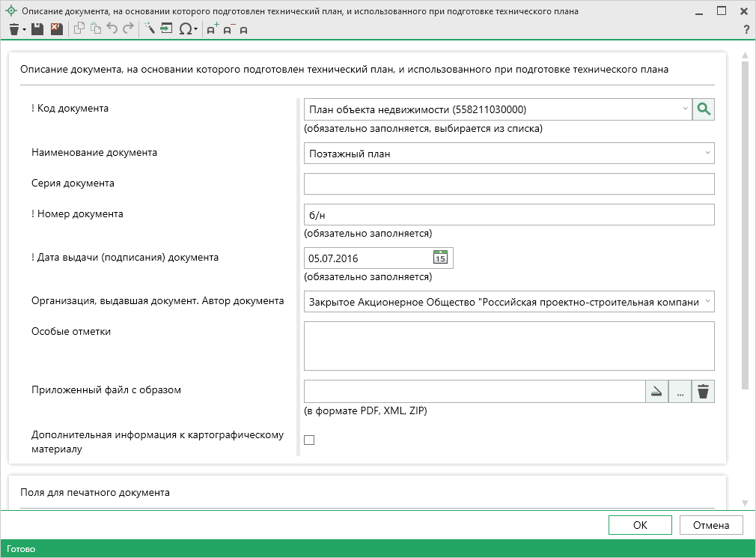Viewport: 756px width, 558px height.
Task: Click the decrease font size A− icon
Action: click(x=228, y=29)
